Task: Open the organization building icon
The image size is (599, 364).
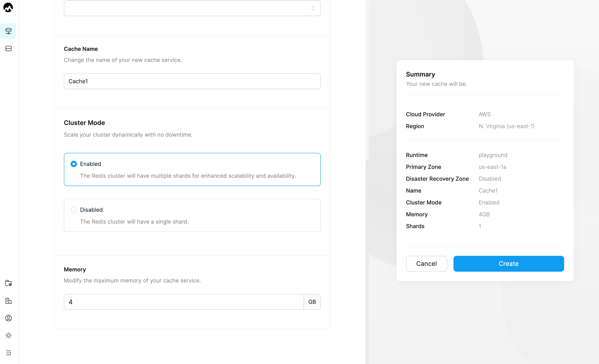Action: point(8,301)
